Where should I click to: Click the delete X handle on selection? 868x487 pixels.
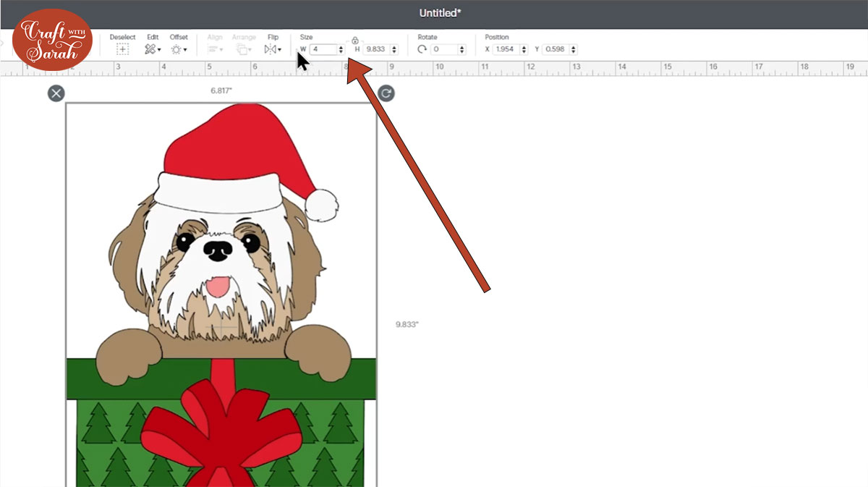coord(56,93)
